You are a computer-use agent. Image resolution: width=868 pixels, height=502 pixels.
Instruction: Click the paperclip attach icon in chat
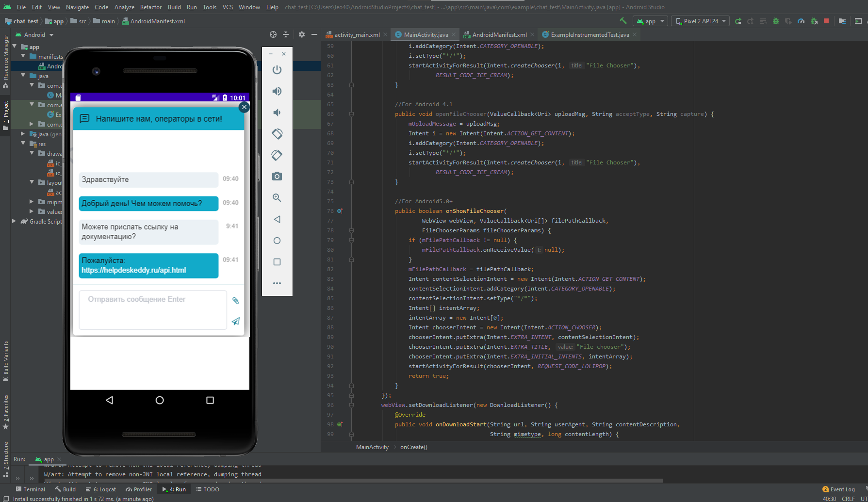(235, 301)
